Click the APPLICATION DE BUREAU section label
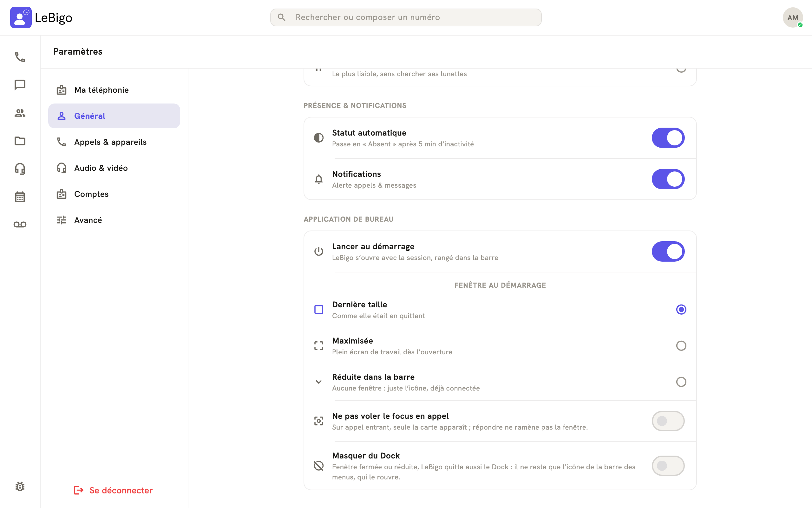Screen dimensions: 812x508 coord(348,219)
